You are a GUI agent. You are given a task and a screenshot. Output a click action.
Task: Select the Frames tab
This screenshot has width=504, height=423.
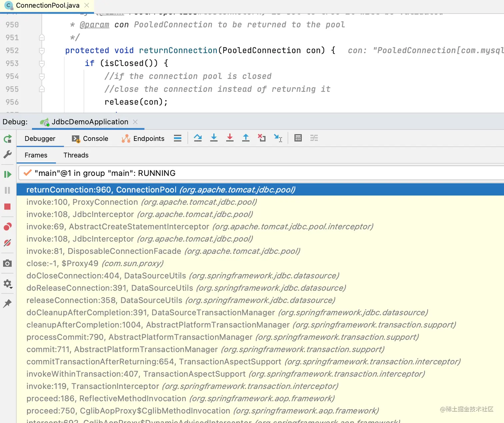tap(36, 155)
